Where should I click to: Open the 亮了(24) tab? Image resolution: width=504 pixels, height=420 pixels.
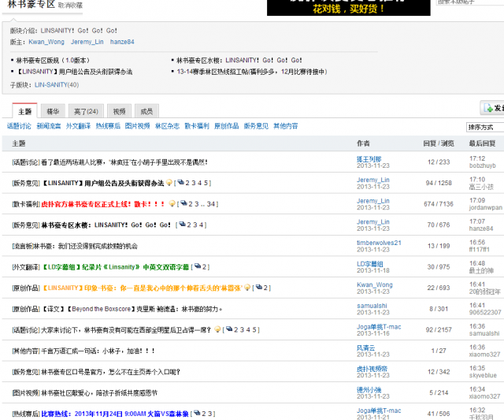pos(86,111)
